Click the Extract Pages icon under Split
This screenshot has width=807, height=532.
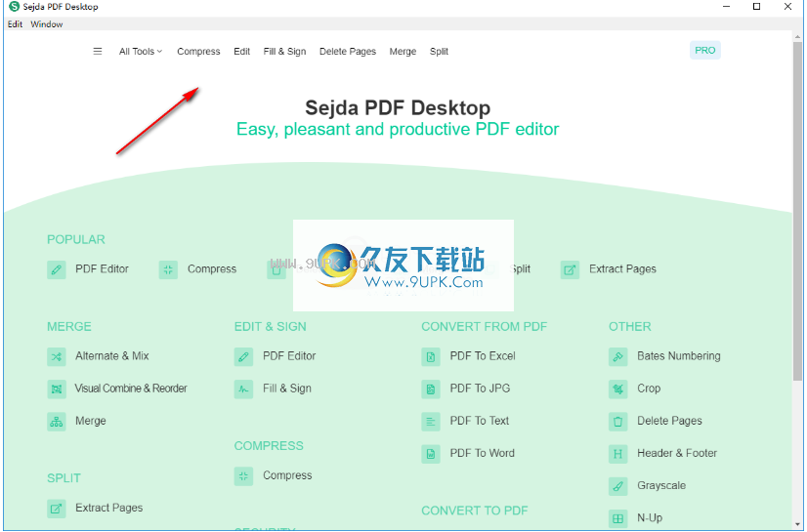tap(57, 509)
